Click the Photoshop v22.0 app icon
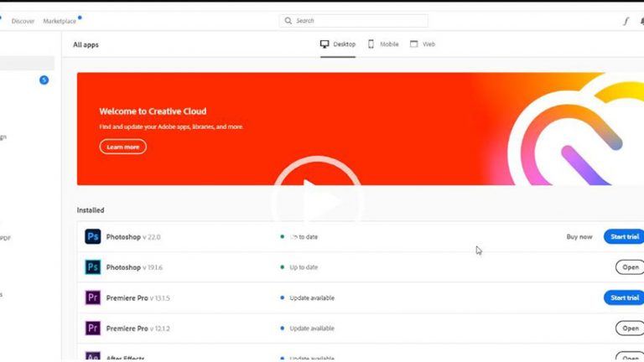This screenshot has height=362, width=644. tap(93, 237)
